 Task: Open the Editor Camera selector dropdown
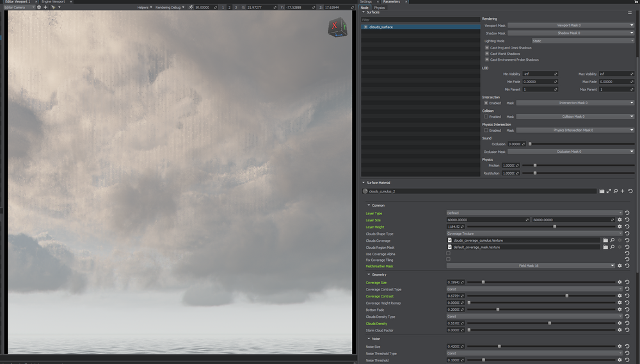point(19,7)
